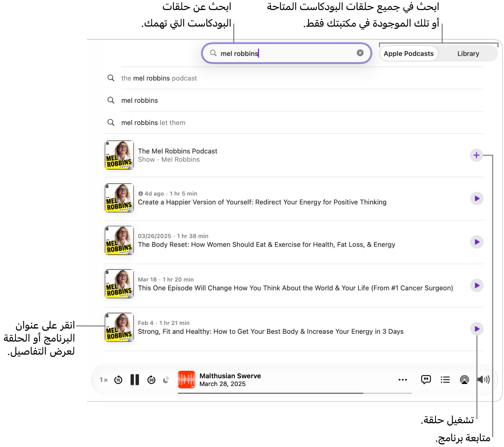Change the 1x playback speed

103,380
